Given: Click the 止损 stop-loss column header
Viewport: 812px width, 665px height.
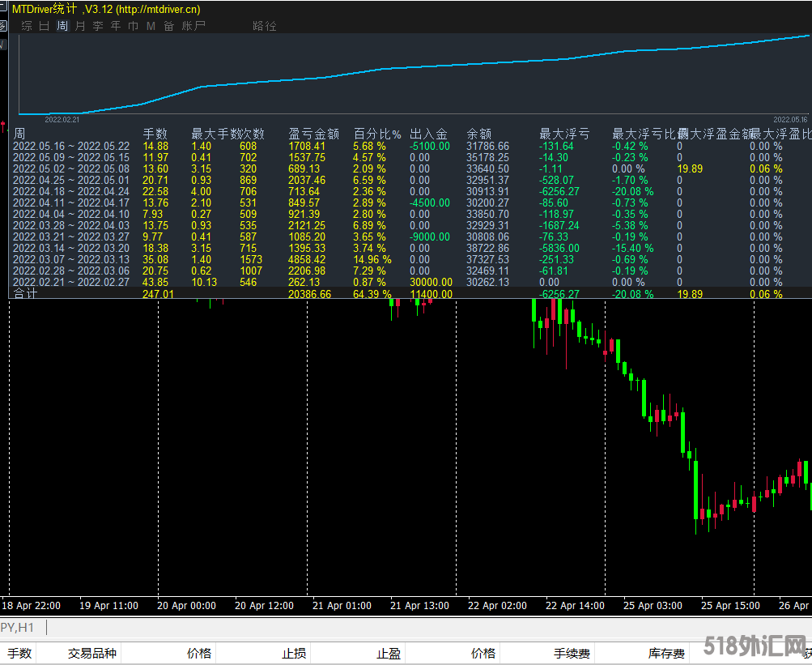Looking at the screenshot, I should [x=293, y=654].
